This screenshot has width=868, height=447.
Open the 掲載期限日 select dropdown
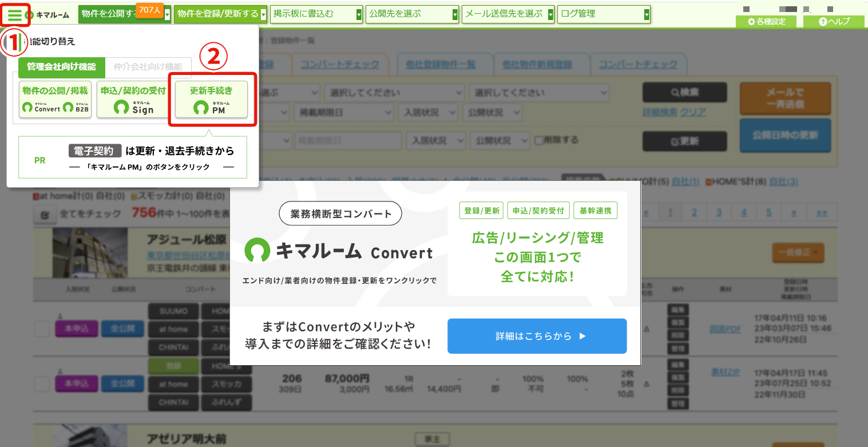(344, 112)
